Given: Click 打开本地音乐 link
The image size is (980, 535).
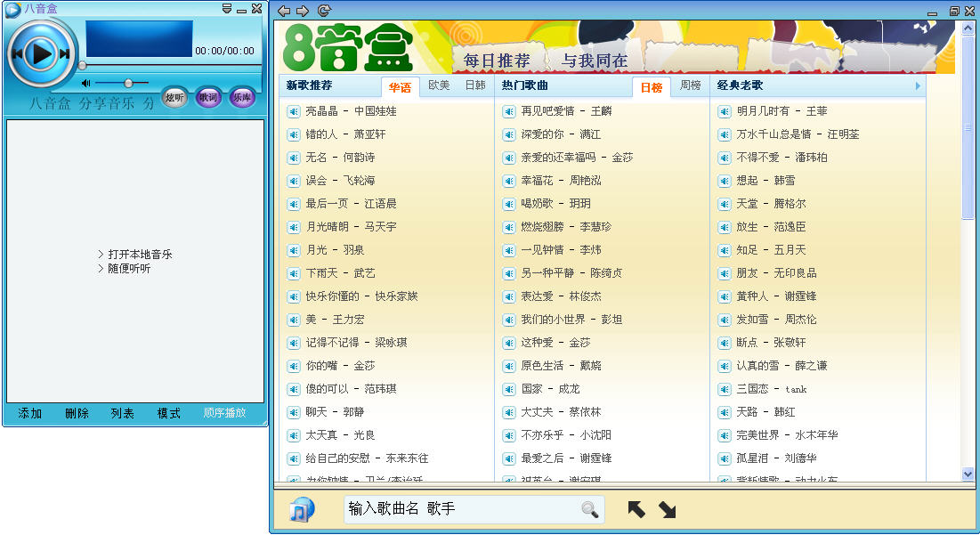Looking at the screenshot, I should tap(140, 255).
